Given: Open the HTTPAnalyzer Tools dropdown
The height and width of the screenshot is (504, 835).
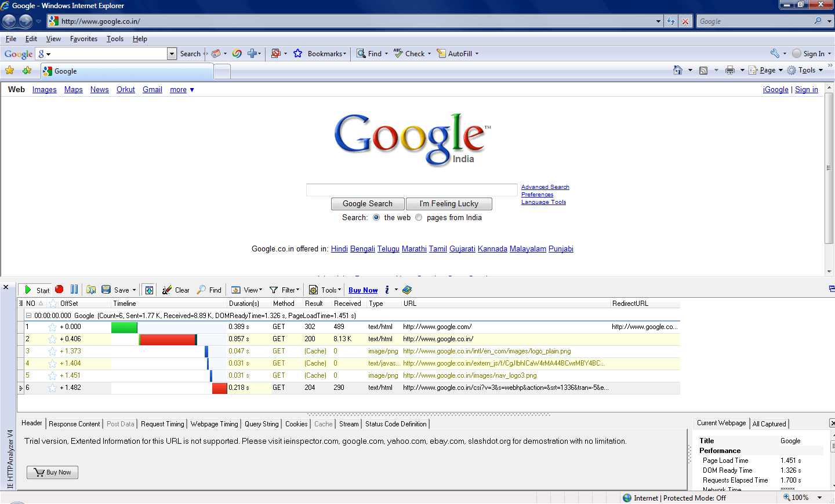Looking at the screenshot, I should tap(325, 290).
